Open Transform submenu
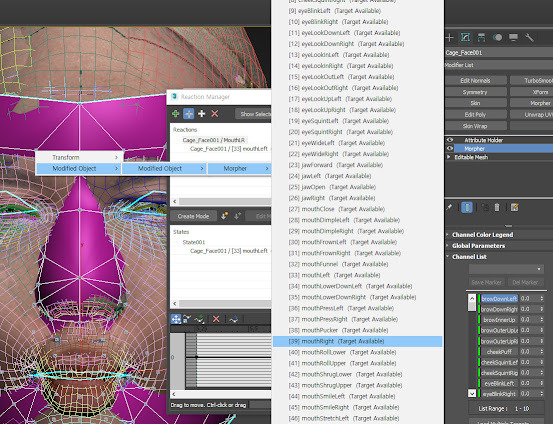This screenshot has width=553, height=424. click(x=79, y=157)
